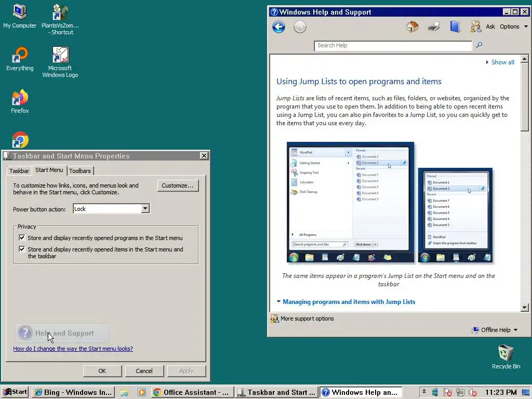Click OK in Taskbar Properties dialog
The width and height of the screenshot is (532, 399).
[102, 371]
